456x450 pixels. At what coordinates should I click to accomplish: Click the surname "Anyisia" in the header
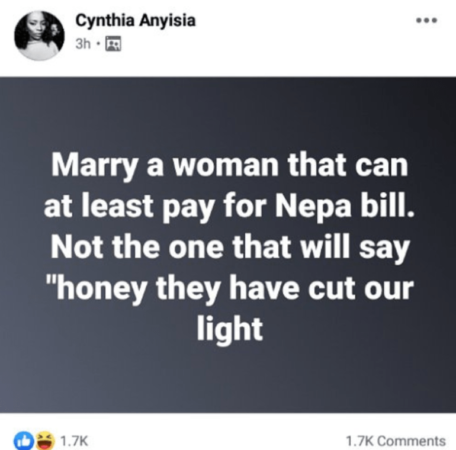(x=168, y=21)
